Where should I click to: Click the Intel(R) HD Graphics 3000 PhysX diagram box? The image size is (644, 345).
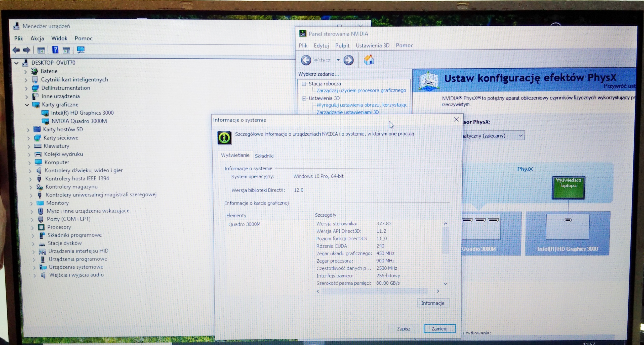567,233
